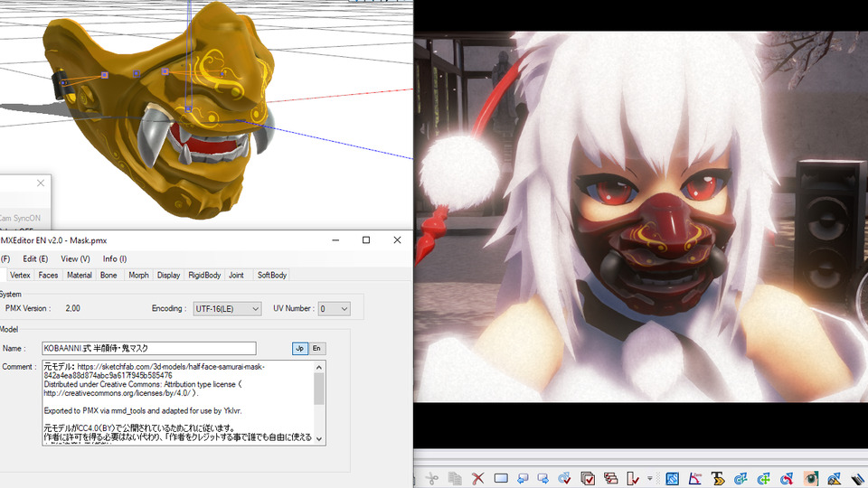The width and height of the screenshot is (868, 488).
Task: Open the Info (I) menu
Action: click(x=115, y=258)
